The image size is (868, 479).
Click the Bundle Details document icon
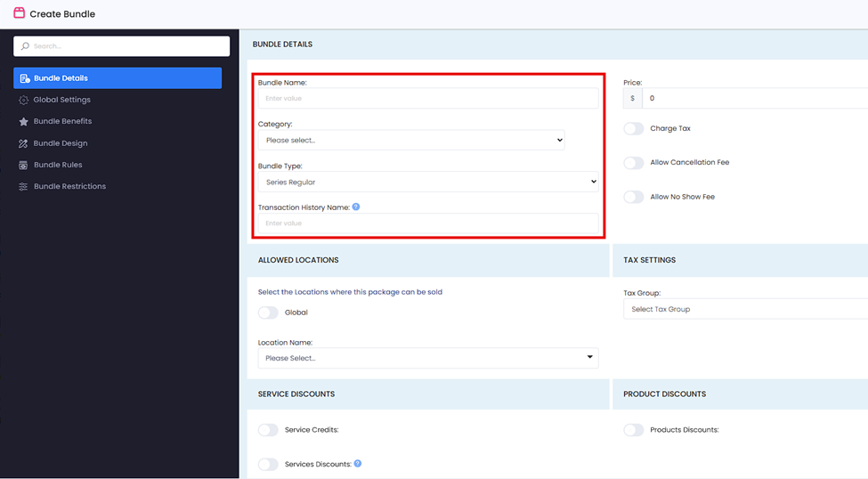pyautogui.click(x=24, y=78)
